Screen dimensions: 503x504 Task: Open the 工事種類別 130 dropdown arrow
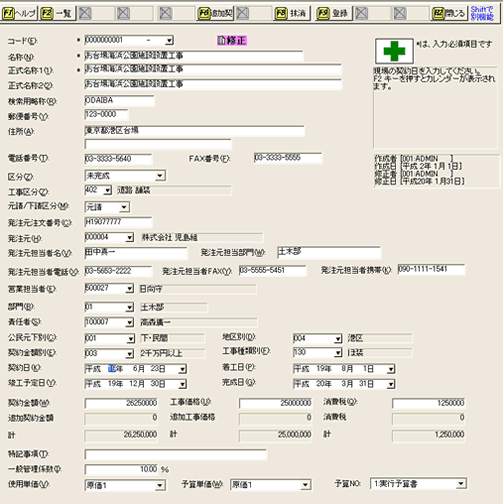[x=338, y=353]
